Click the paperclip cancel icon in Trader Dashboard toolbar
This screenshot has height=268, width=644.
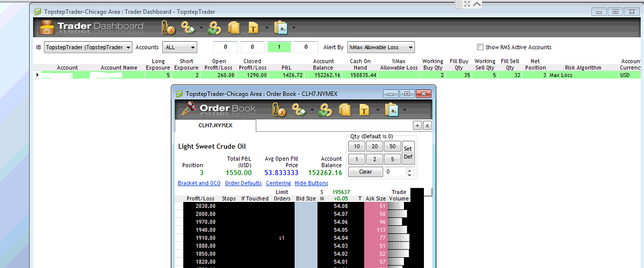pos(169,28)
